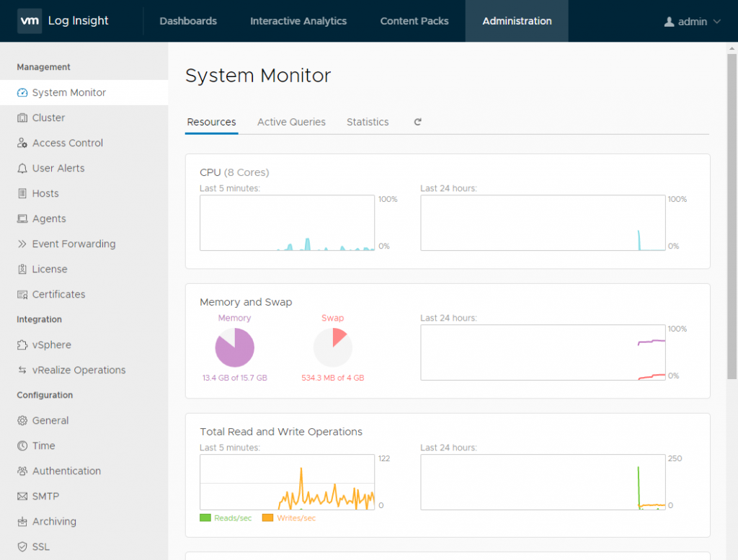Click the refresh icon beside Statistics tab

pyautogui.click(x=417, y=123)
